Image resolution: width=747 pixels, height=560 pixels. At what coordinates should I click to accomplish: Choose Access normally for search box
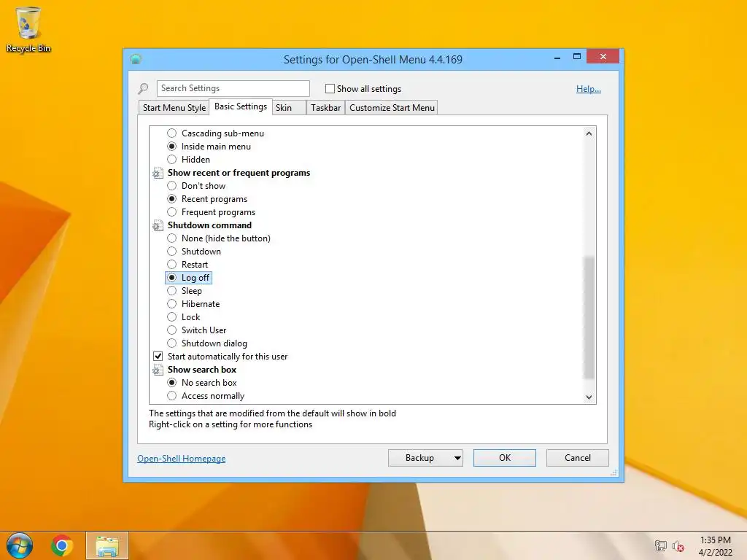(171, 396)
